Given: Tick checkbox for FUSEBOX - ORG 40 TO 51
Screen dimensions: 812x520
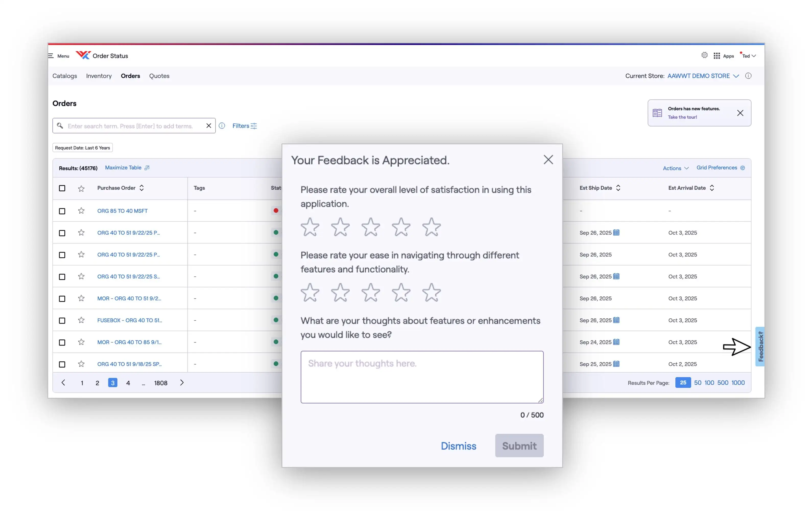Looking at the screenshot, I should pos(62,320).
